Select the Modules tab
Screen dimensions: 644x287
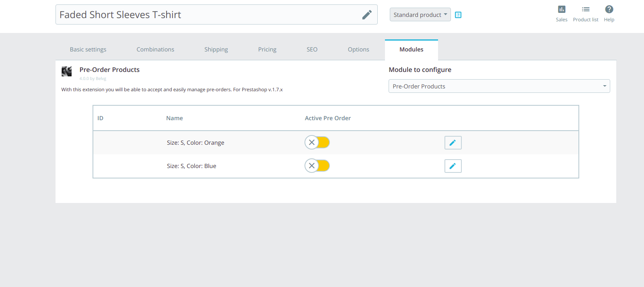pyautogui.click(x=412, y=49)
